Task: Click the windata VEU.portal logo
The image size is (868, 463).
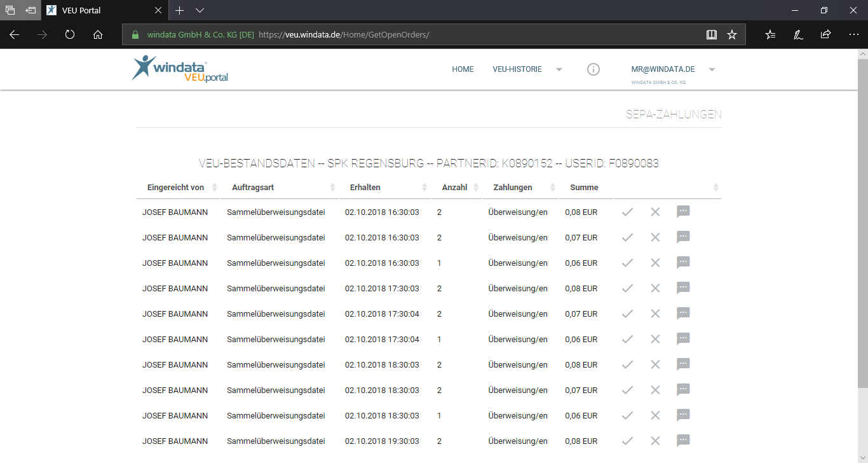Action: [x=180, y=69]
